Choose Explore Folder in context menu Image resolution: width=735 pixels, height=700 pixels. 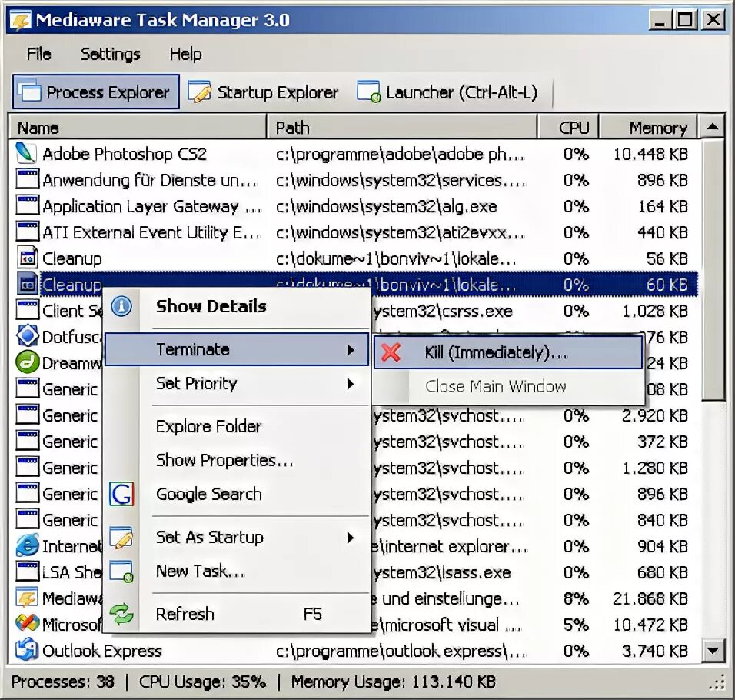(x=237, y=427)
